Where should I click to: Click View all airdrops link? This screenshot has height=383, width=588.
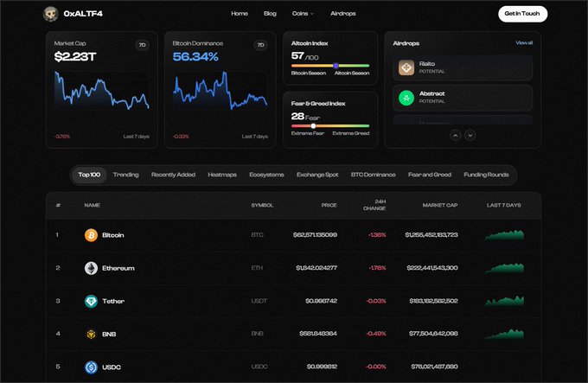coord(524,42)
